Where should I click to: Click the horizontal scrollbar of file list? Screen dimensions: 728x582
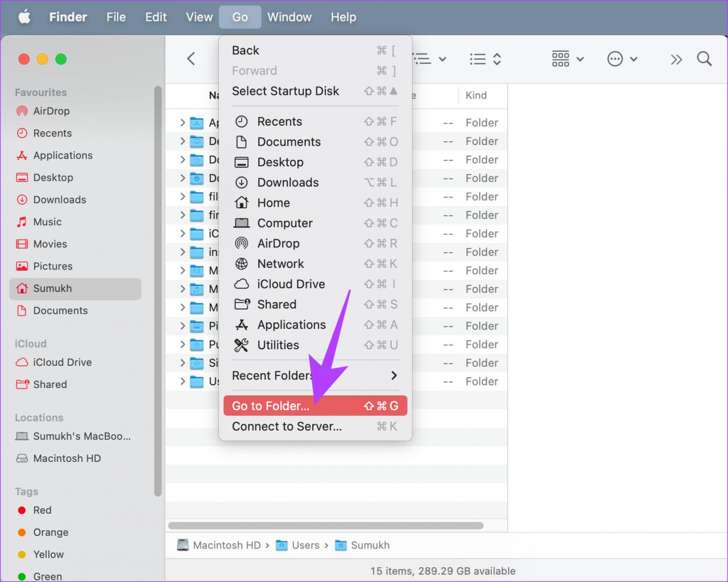point(326,526)
